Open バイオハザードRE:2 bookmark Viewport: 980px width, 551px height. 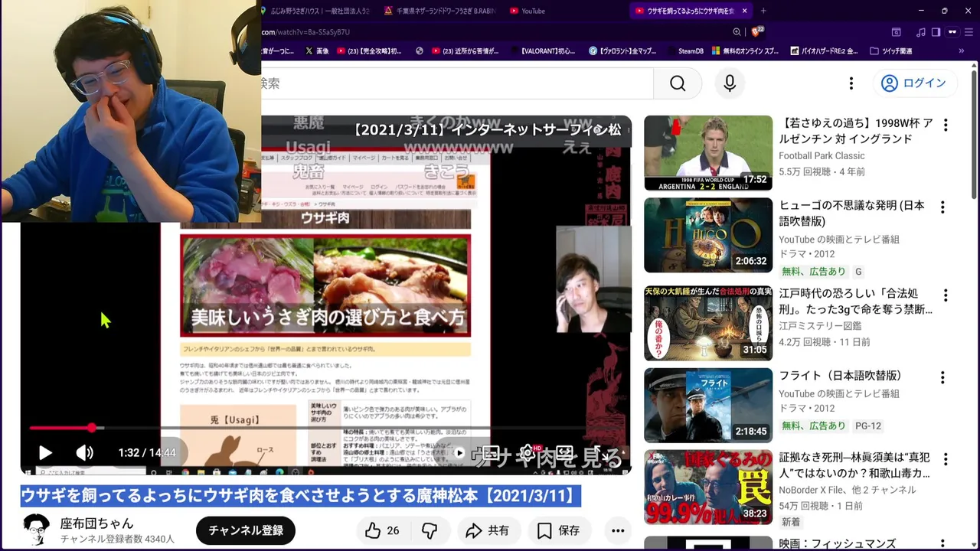[825, 51]
